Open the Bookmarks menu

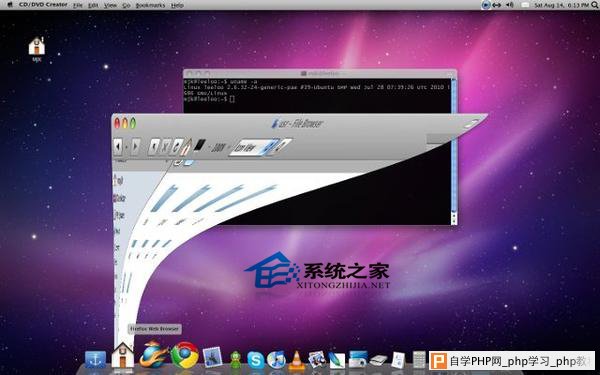coord(150,5)
